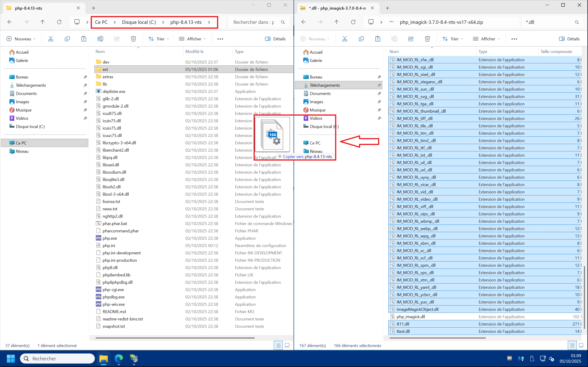Select the php-8.4.13-nts window tab
The height and width of the screenshot is (367, 588).
coord(29,8)
